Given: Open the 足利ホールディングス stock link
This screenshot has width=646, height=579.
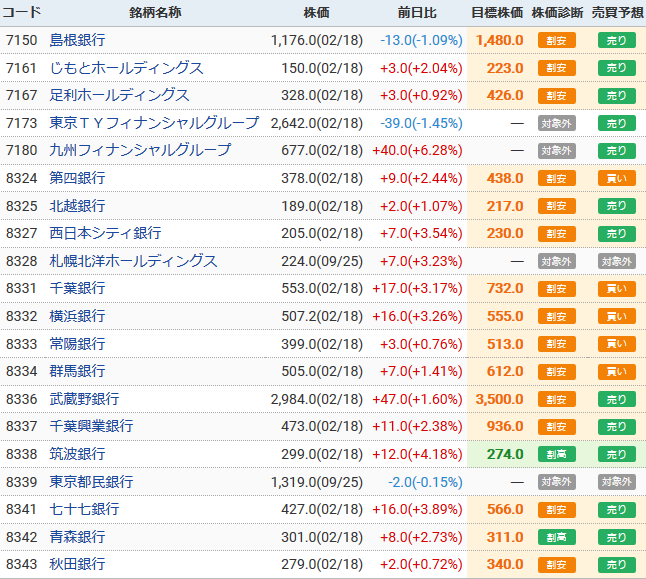Looking at the screenshot, I should 119,96.
